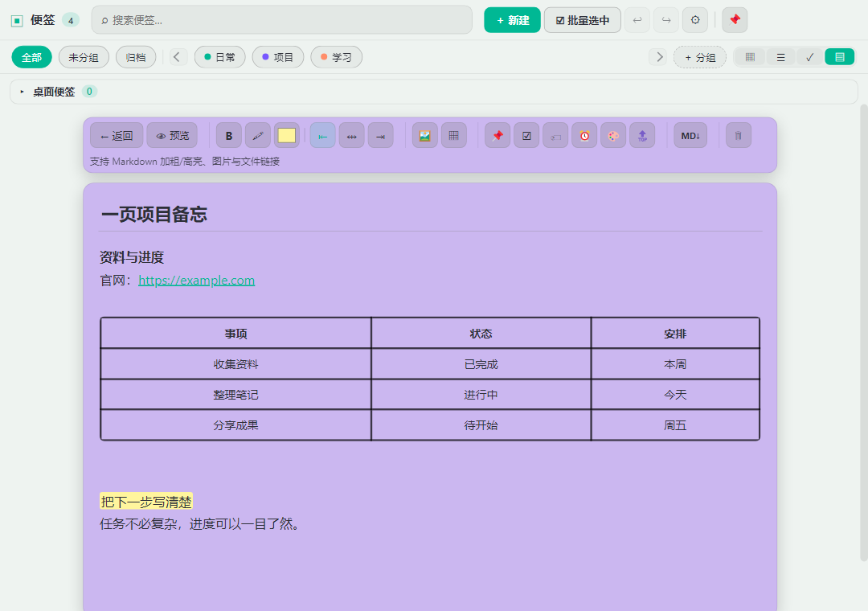The width and height of the screenshot is (868, 611).
Task: Align note text to the right
Action: [x=381, y=136]
